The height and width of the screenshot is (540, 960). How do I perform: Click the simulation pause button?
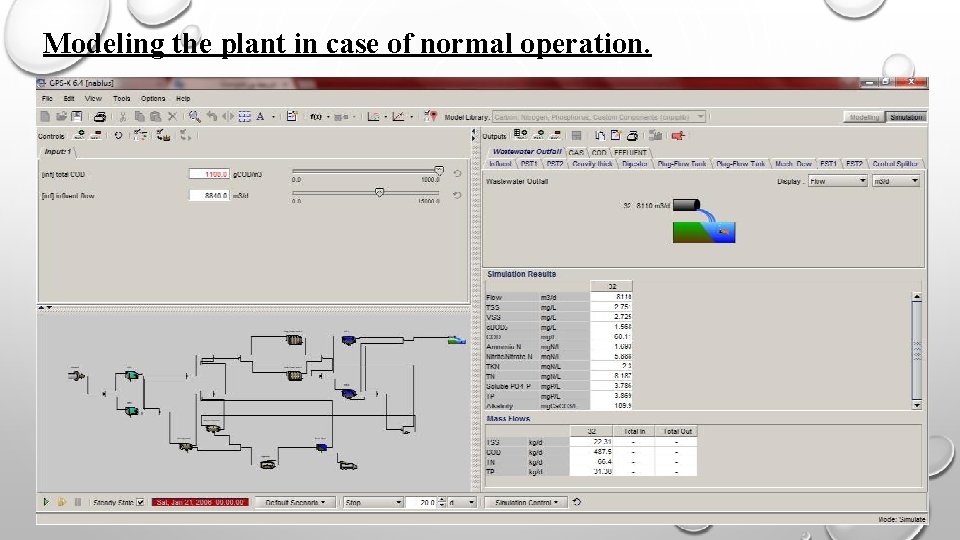tap(78, 502)
